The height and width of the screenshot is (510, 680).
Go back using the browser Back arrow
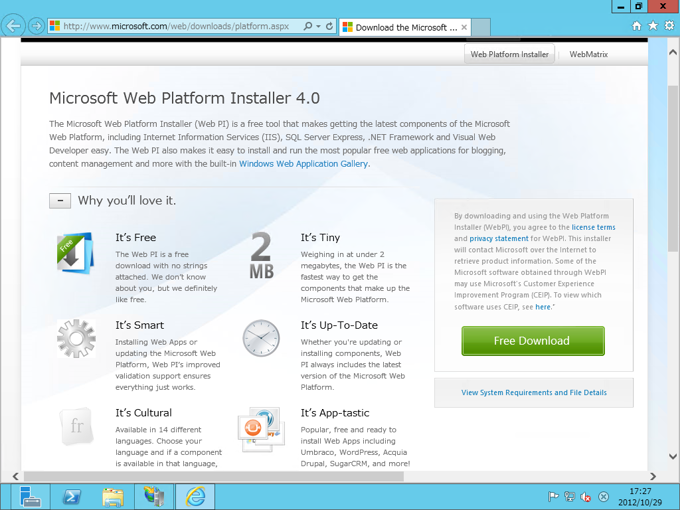coord(13,26)
